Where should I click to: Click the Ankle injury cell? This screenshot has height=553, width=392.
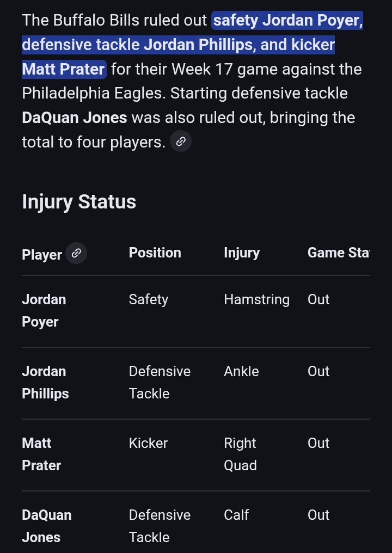(241, 371)
